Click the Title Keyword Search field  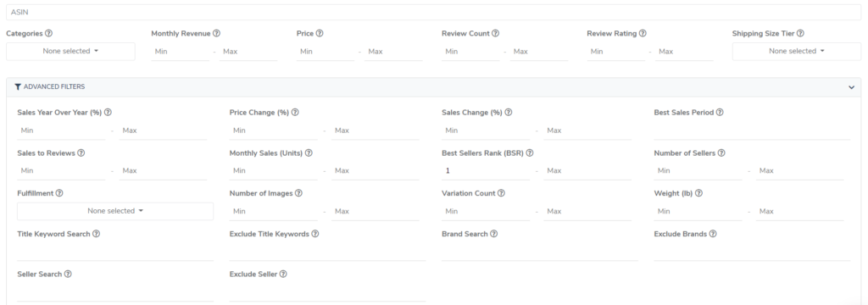[x=115, y=252]
